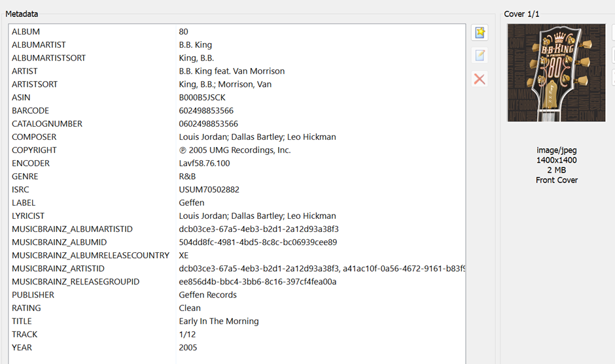
Task: Click the Cover 1/1 group label
Action: click(x=521, y=14)
